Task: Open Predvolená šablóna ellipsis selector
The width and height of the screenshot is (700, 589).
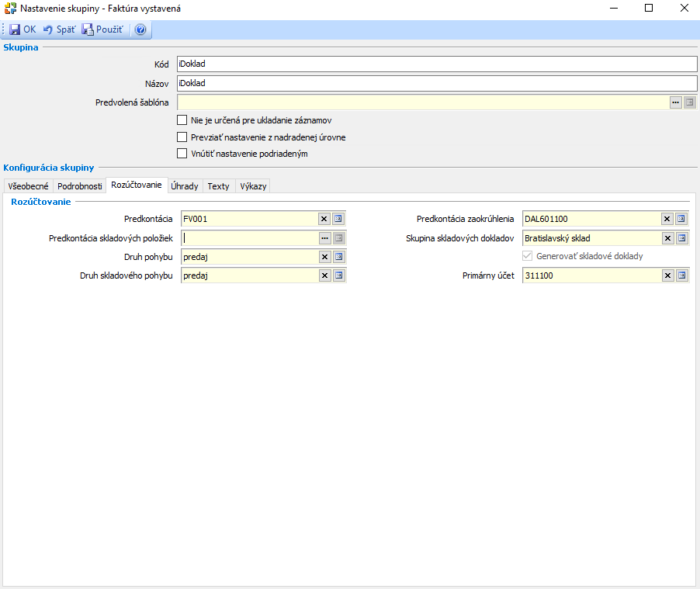Action: coord(675,102)
